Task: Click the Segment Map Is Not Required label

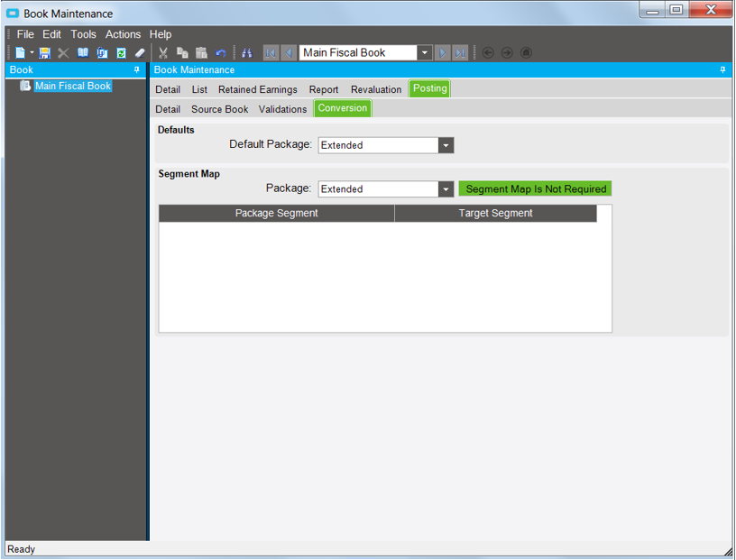Action: 536,189
